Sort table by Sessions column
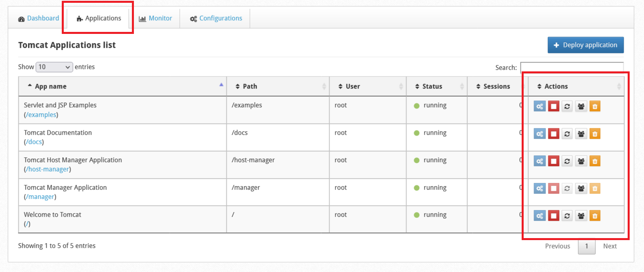Image resolution: width=644 pixels, height=272 pixels. [x=498, y=87]
